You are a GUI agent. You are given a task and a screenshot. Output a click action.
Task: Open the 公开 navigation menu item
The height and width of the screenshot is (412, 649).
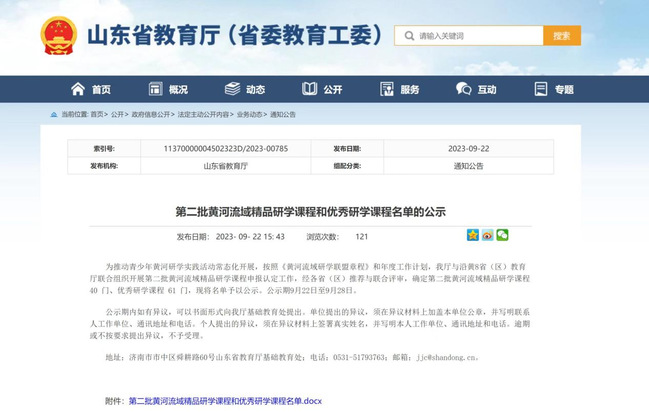(x=332, y=89)
